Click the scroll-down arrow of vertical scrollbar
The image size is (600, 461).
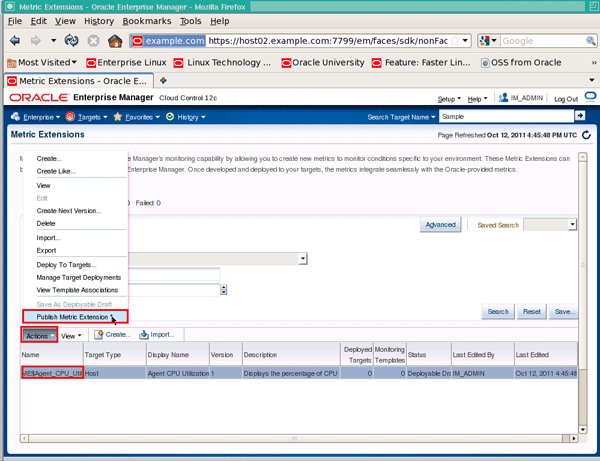[582, 430]
